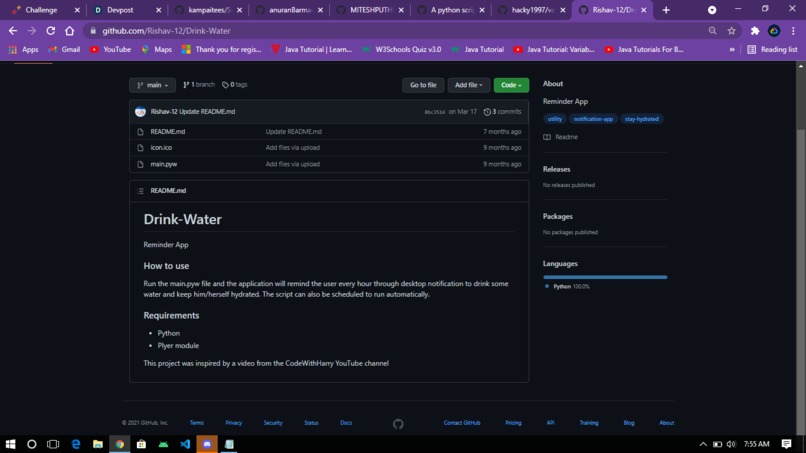806x453 pixels.
Task: Click the notification-app topic tag
Action: [593, 119]
